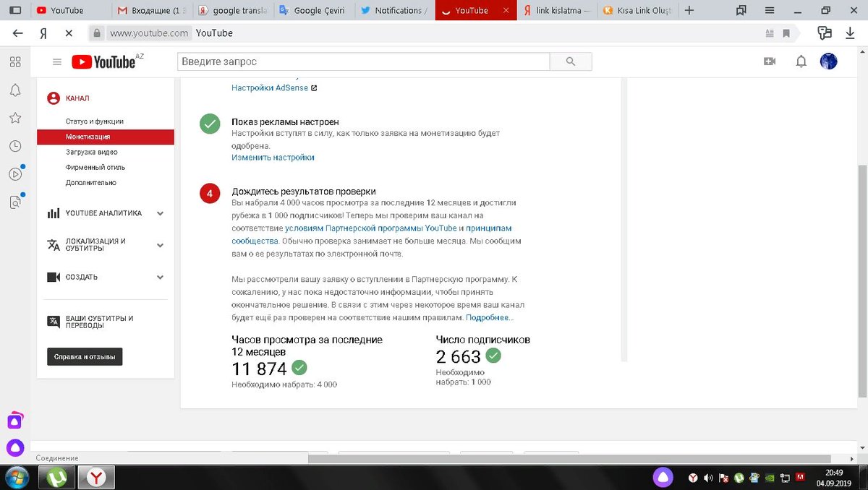
Task: Open условиям Партнерской программы YouTube link
Action: click(x=371, y=228)
